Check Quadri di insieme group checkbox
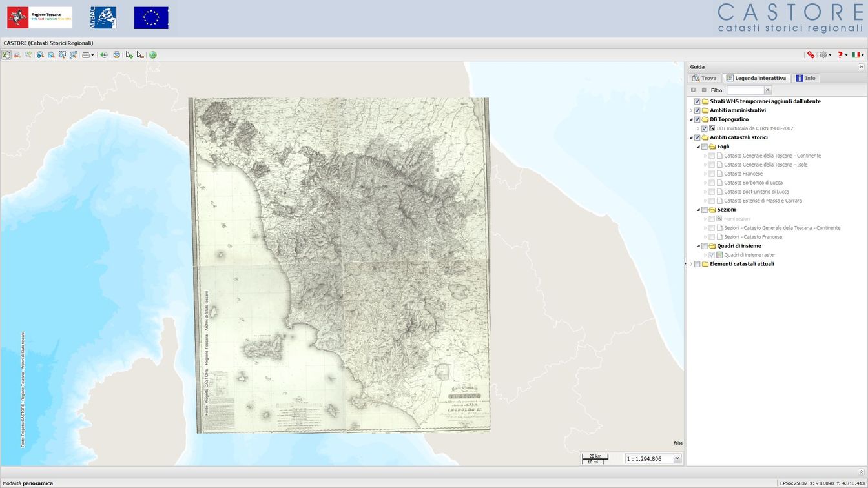The width and height of the screenshot is (868, 488). coord(705,246)
